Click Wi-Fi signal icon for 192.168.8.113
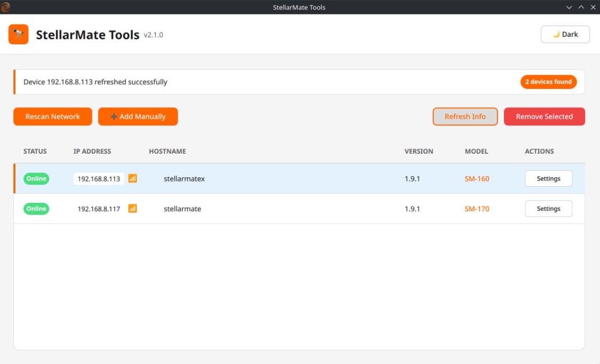 pos(132,178)
